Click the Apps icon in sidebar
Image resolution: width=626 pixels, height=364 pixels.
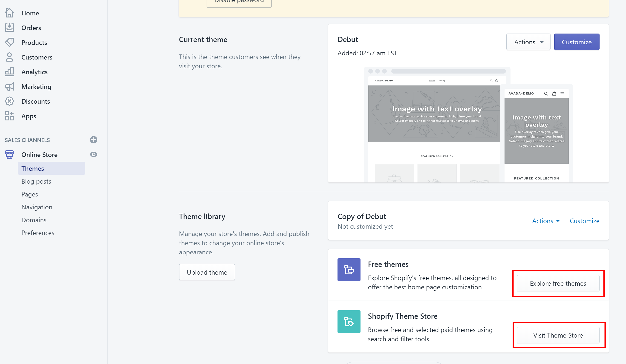(x=9, y=116)
